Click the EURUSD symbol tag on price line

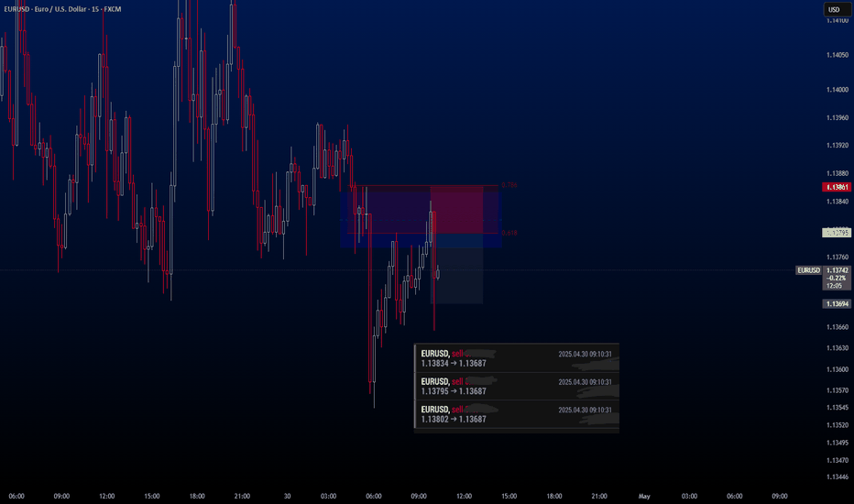pos(809,270)
